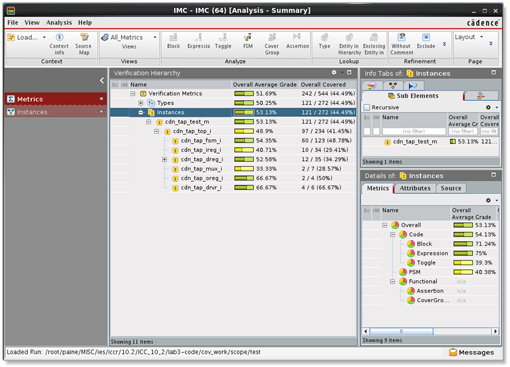This screenshot has width=510, height=367.
Task: Expand the Types tree node
Action: coord(141,103)
